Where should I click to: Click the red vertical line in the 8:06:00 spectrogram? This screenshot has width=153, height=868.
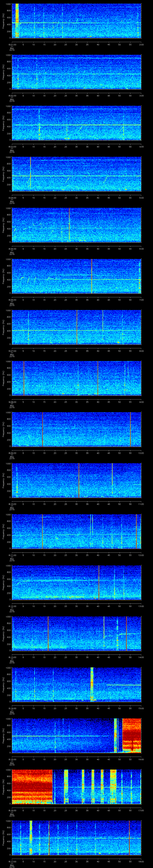91,276
